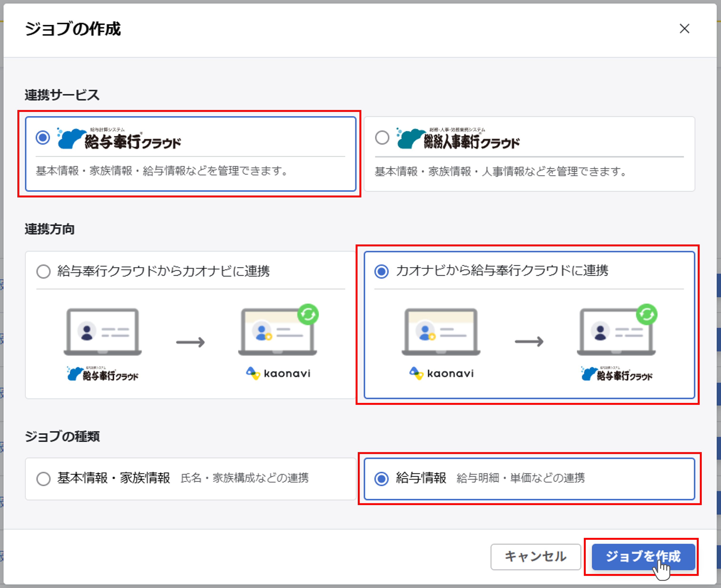
Task: Select the 総務人事奉行クラウド service radio button
Action: [382, 138]
